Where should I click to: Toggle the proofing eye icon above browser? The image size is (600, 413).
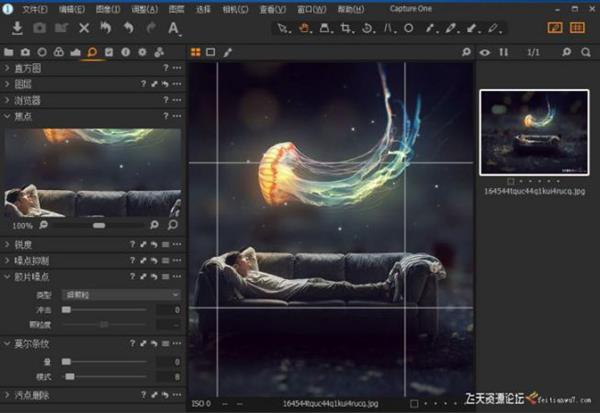pyautogui.click(x=485, y=51)
